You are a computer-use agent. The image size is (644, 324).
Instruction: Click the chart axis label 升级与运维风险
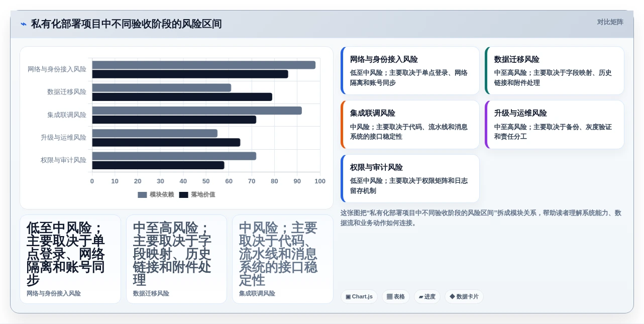tap(63, 138)
